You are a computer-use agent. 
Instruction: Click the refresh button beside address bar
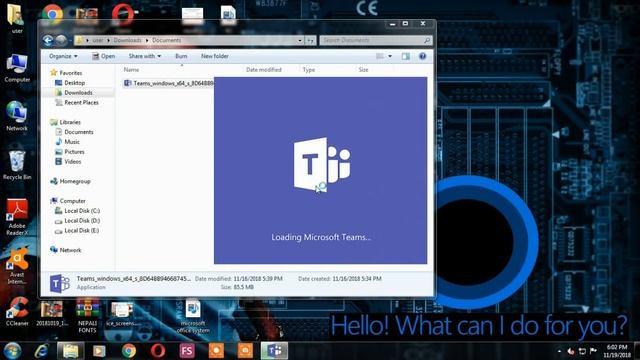tap(310, 40)
